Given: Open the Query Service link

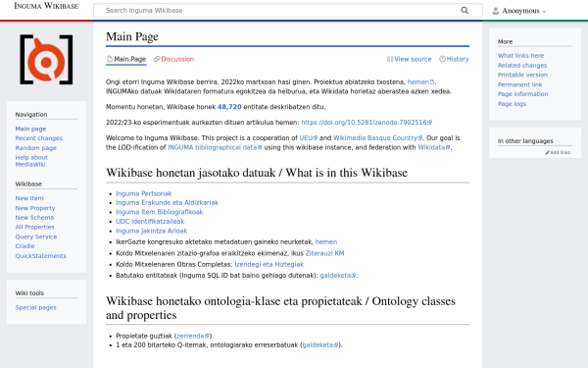Looking at the screenshot, I should click(x=36, y=237).
